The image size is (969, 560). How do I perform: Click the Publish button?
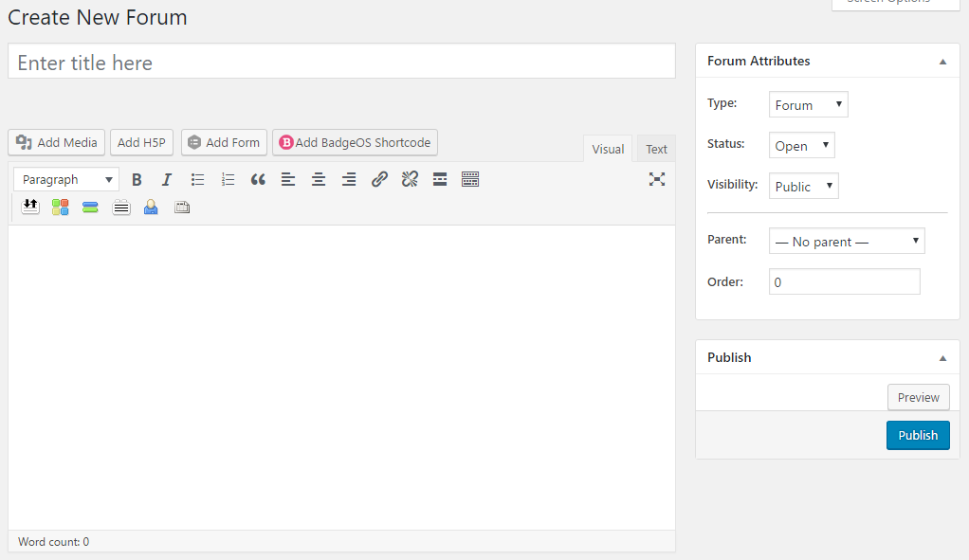tap(918, 435)
